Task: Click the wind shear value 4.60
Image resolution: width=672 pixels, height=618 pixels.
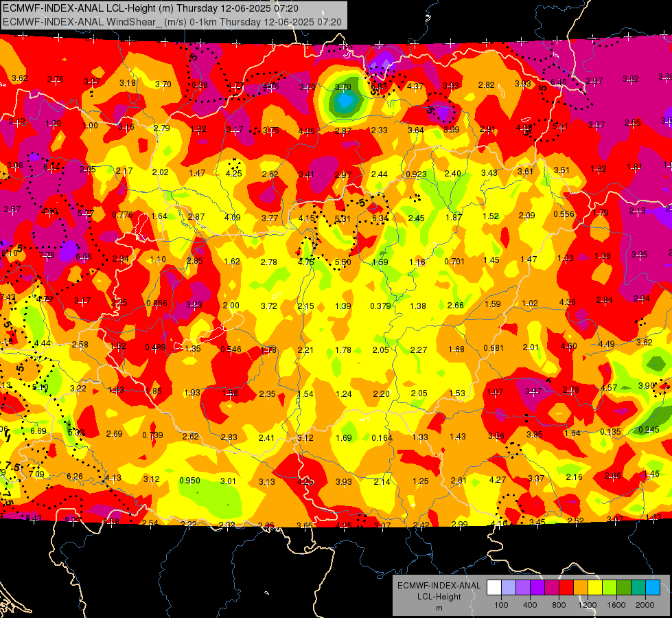Action: pyautogui.click(x=569, y=345)
